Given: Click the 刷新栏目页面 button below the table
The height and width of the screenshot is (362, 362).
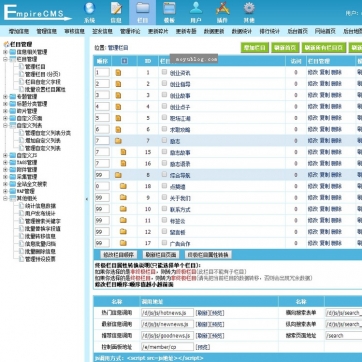Looking at the screenshot, I should [161, 255].
